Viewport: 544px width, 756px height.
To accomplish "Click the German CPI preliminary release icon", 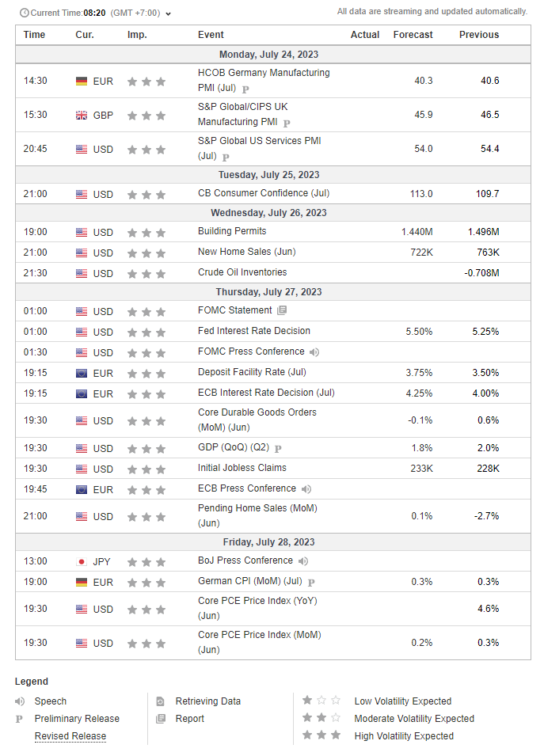I will [311, 583].
